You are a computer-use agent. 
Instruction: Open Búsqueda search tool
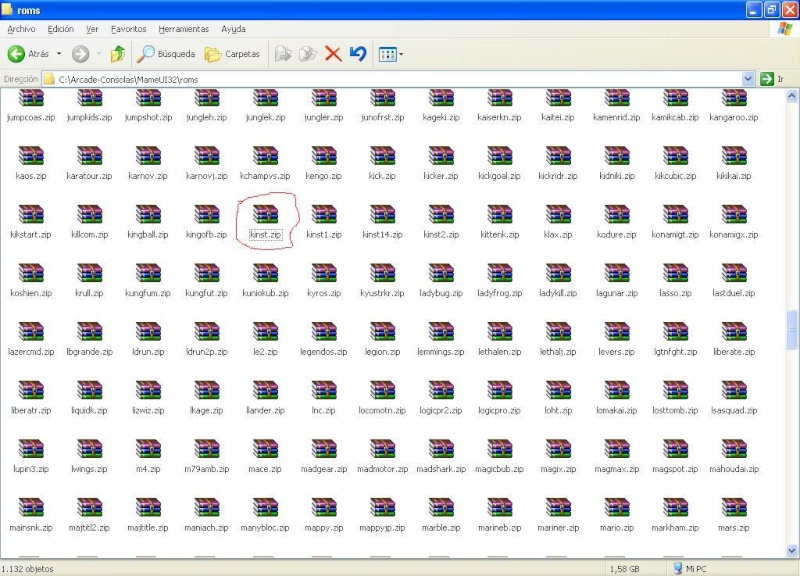[166, 54]
